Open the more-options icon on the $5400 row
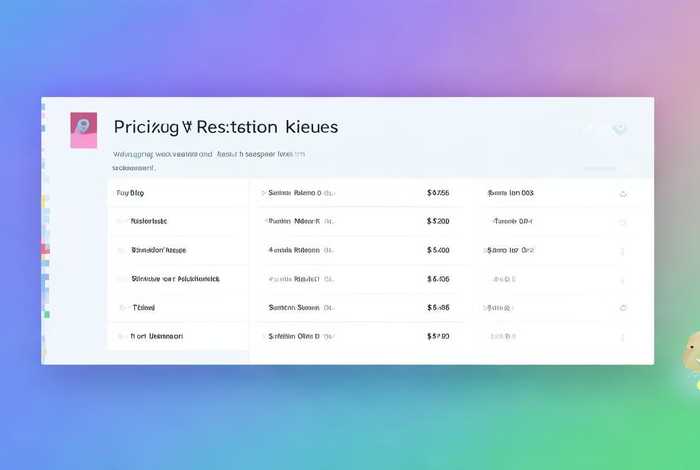Image resolution: width=700 pixels, height=470 pixels. (x=623, y=251)
